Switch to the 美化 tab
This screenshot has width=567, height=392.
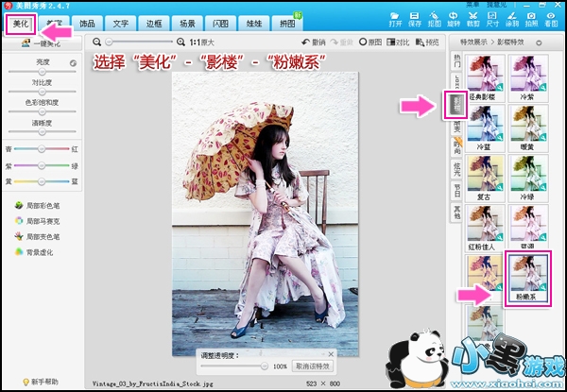[x=21, y=25]
